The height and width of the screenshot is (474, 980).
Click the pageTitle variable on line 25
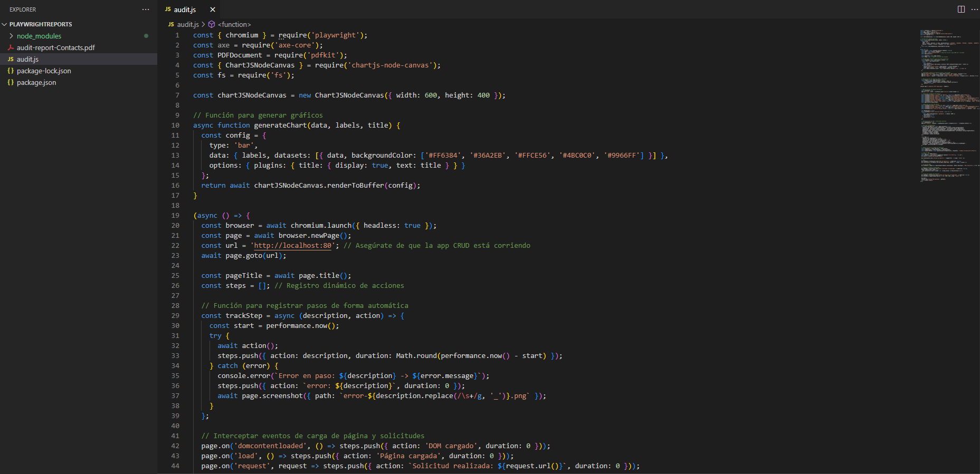pyautogui.click(x=244, y=276)
